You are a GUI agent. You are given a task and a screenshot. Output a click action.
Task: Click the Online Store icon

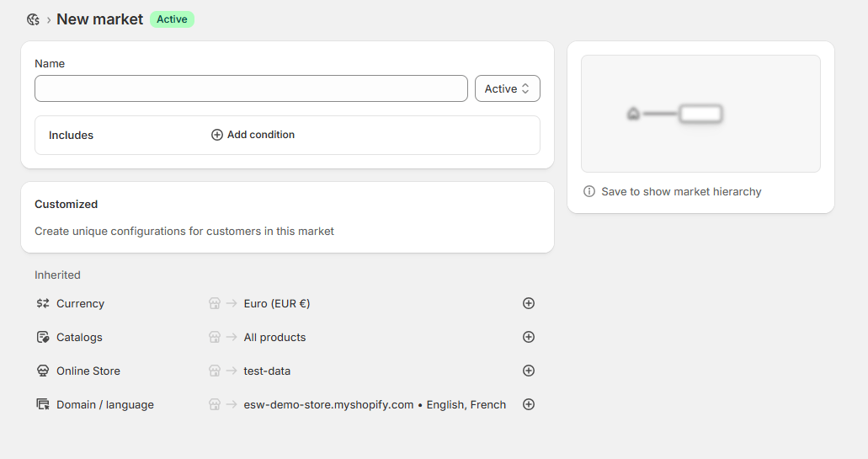coord(43,371)
